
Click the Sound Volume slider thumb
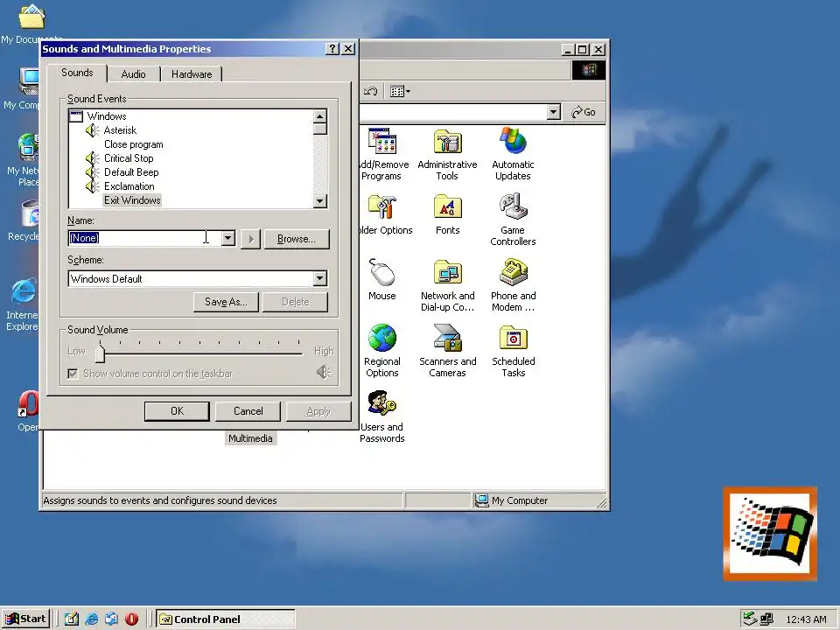click(x=100, y=353)
